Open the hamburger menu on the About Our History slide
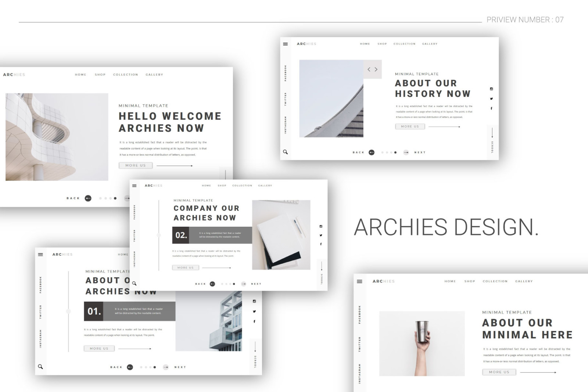 pyautogui.click(x=285, y=44)
